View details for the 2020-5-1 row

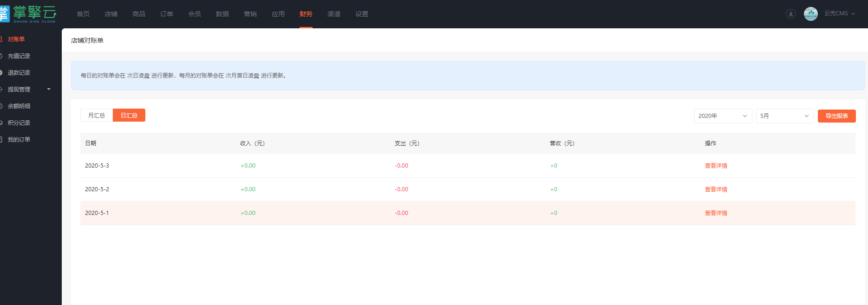[716, 213]
